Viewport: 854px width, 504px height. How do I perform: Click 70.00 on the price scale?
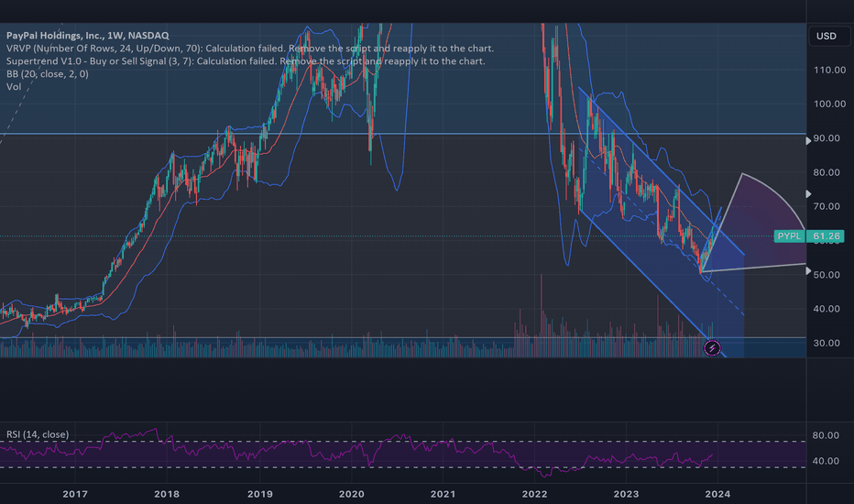[x=827, y=206]
